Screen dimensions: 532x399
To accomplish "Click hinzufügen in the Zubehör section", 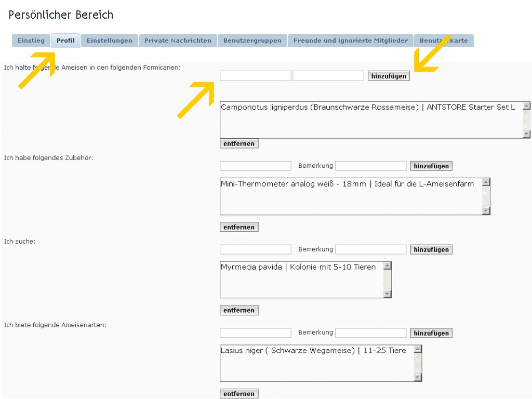I will pyautogui.click(x=431, y=166).
